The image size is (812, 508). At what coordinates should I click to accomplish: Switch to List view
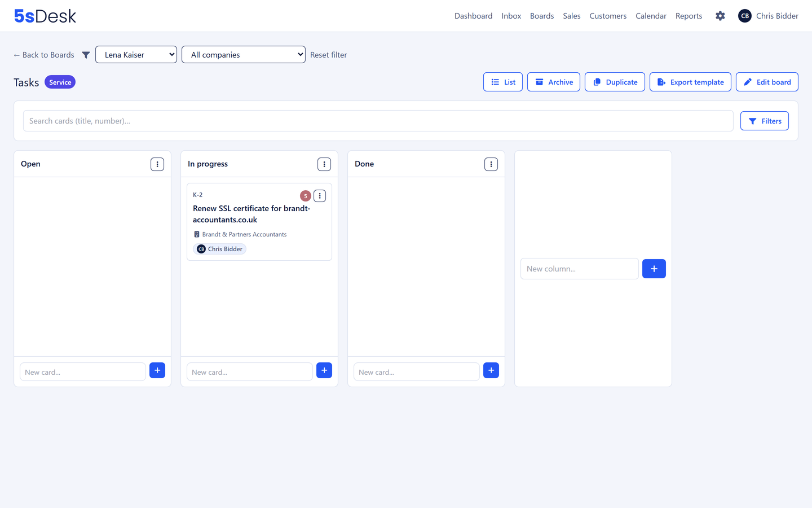coord(503,82)
